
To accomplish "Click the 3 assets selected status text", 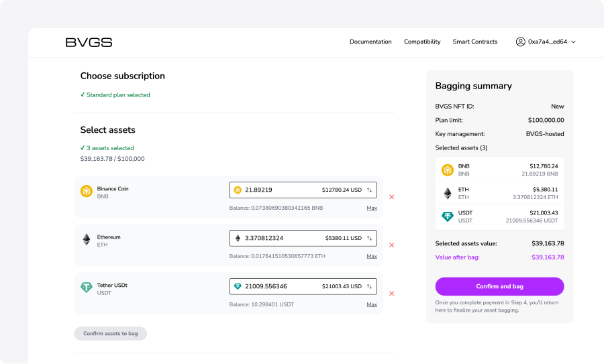I will point(107,147).
